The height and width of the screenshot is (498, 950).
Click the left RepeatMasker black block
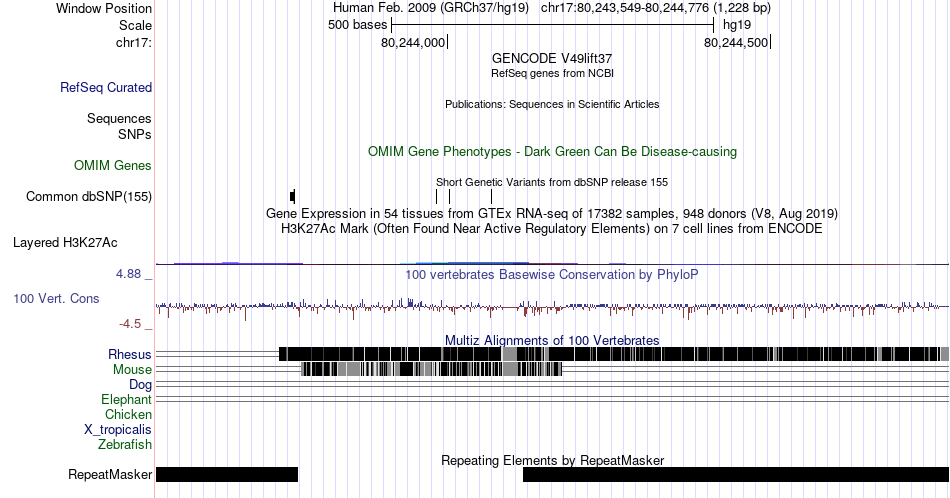pyautogui.click(x=227, y=474)
